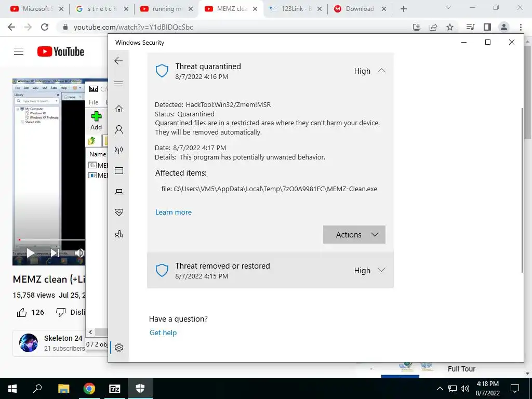The width and height of the screenshot is (532, 399).
Task: Open Chrome tab search chevron
Action: pyautogui.click(x=448, y=7)
